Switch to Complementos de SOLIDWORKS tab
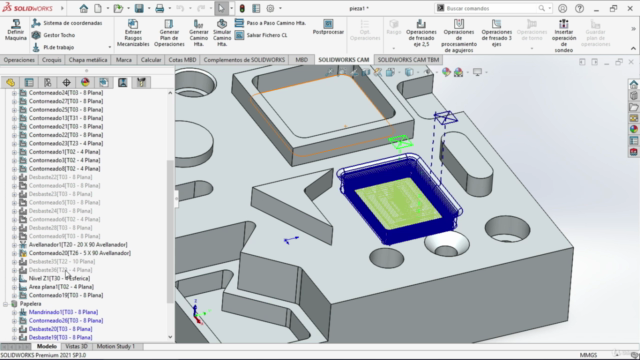Screen dimensions: 640x360 pyautogui.click(x=244, y=60)
